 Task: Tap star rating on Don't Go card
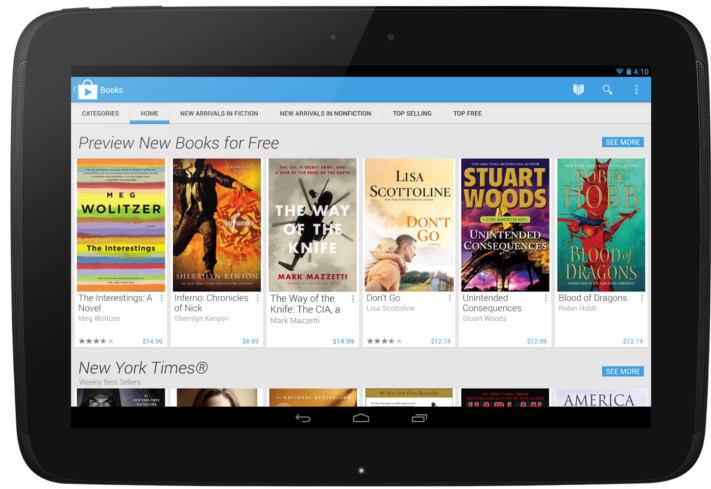pyautogui.click(x=384, y=341)
